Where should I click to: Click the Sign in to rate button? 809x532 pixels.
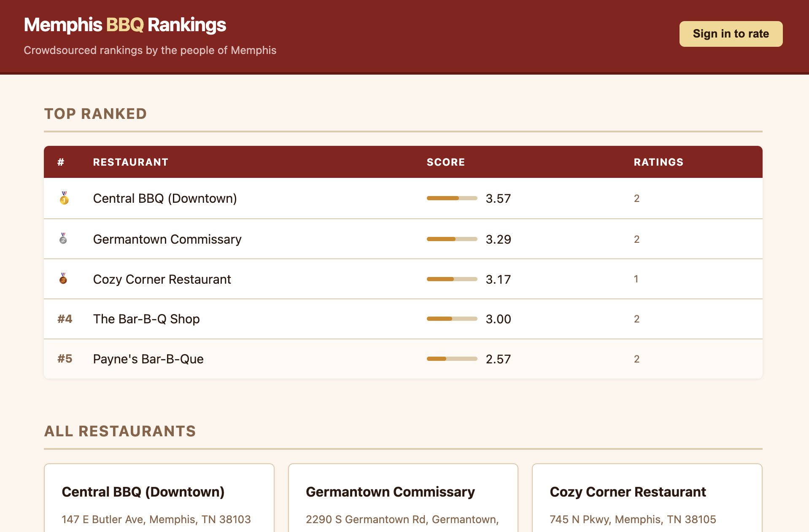pos(731,34)
